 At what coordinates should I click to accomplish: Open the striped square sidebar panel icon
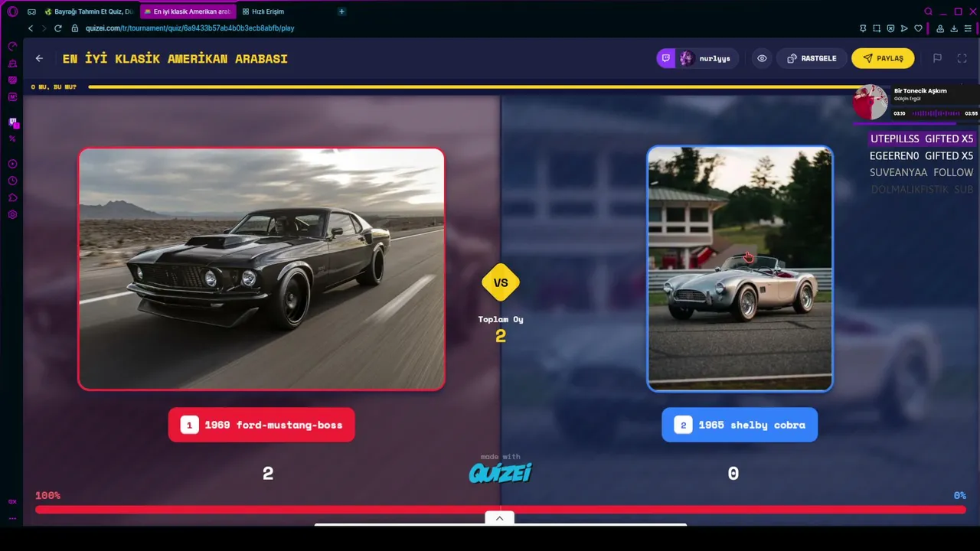point(12,80)
